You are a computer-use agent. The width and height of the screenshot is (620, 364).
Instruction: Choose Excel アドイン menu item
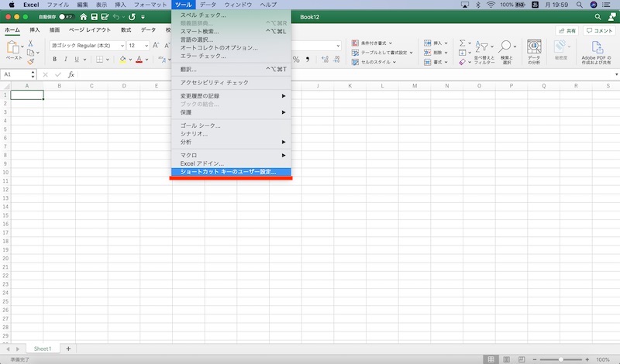[231, 163]
